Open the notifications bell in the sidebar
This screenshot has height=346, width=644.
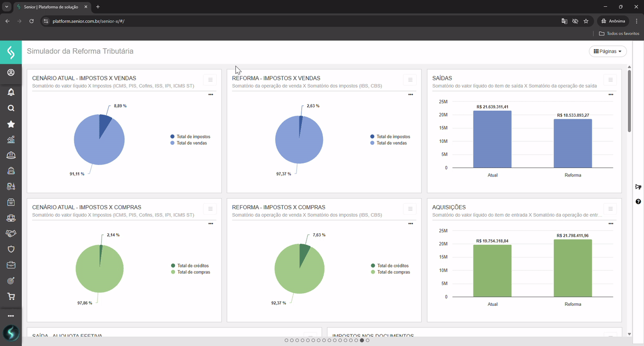coord(11,92)
